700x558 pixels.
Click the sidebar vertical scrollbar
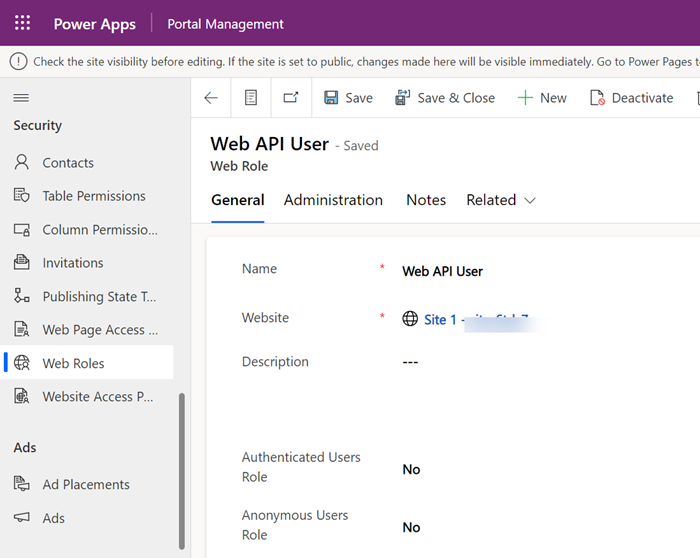tap(182, 470)
